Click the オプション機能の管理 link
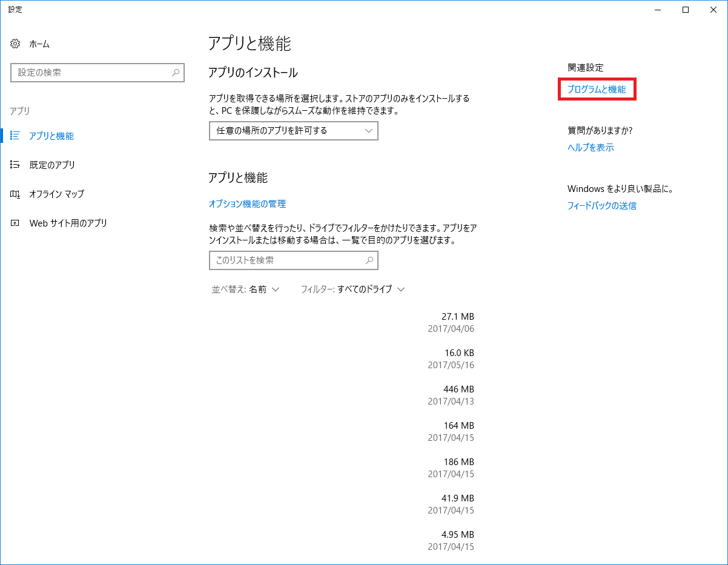 pyautogui.click(x=247, y=204)
